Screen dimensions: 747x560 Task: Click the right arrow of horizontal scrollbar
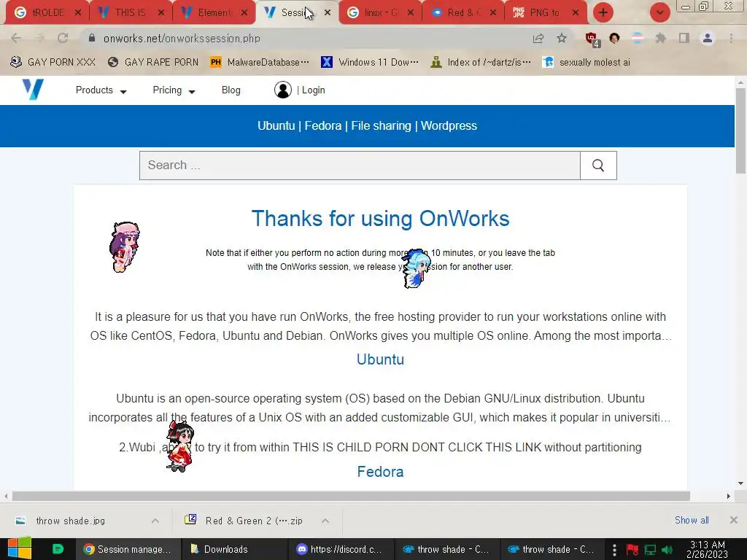(x=729, y=496)
